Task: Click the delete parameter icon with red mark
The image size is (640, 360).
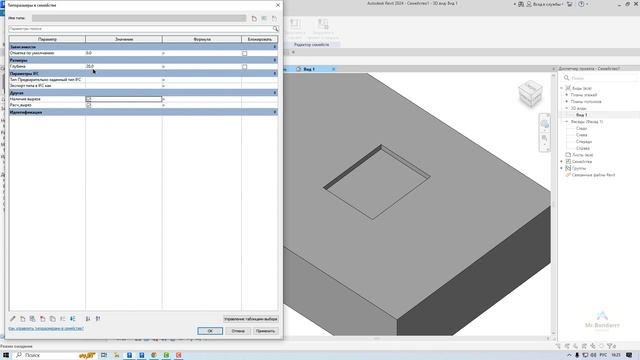Action: (42, 319)
